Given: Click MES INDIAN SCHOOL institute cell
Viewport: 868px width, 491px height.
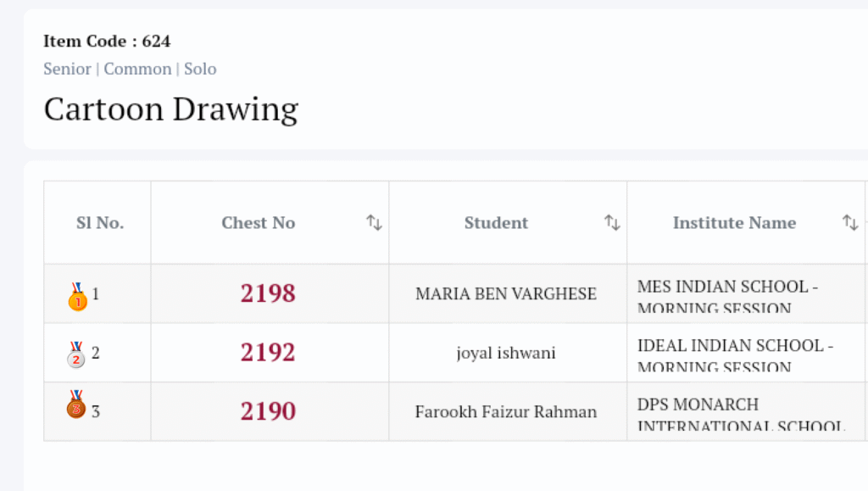Looking at the screenshot, I should pos(727,295).
